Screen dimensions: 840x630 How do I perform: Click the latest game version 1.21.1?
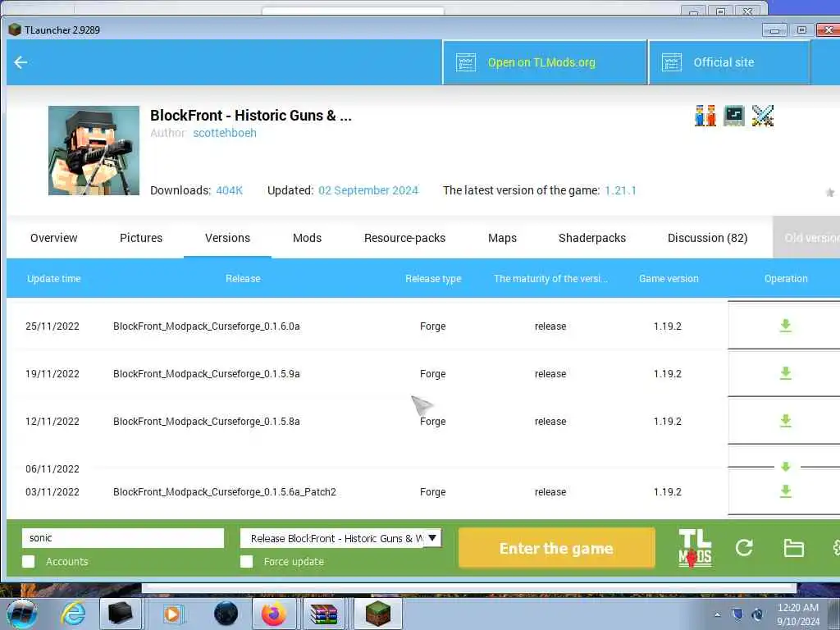620,190
